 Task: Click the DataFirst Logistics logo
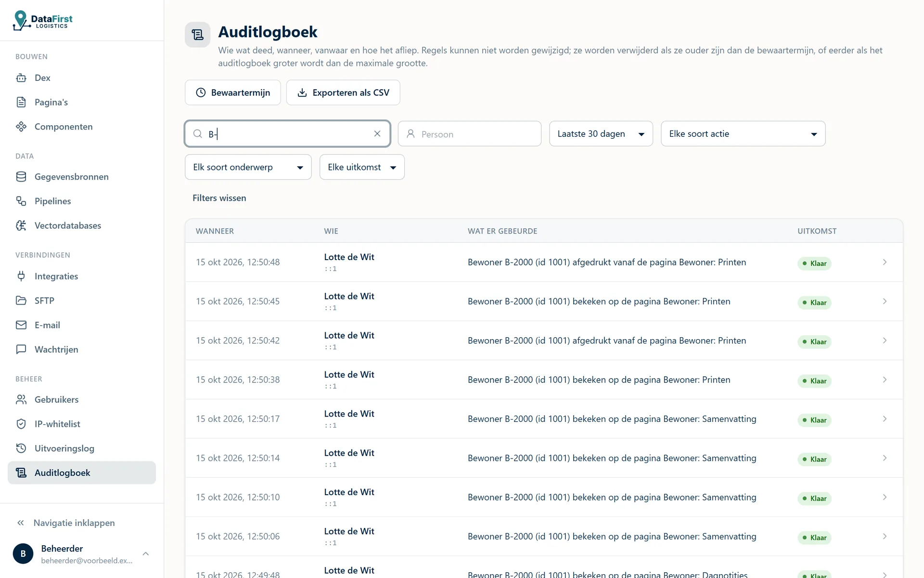[x=43, y=20]
